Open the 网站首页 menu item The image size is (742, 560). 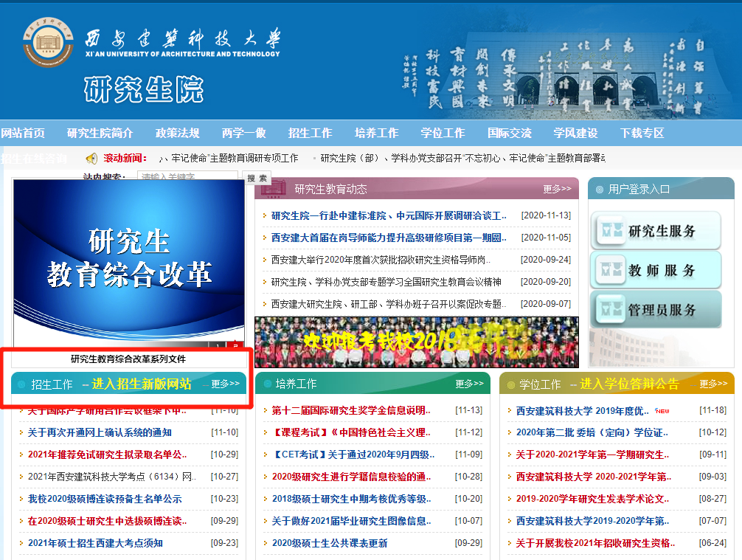click(x=24, y=134)
